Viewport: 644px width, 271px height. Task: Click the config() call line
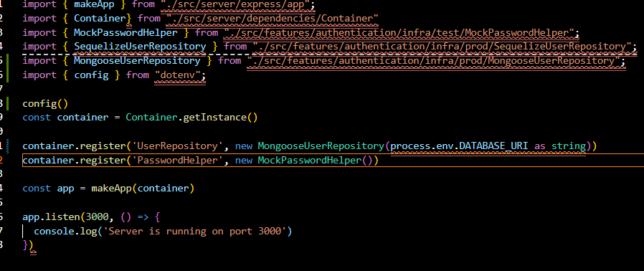pos(45,103)
